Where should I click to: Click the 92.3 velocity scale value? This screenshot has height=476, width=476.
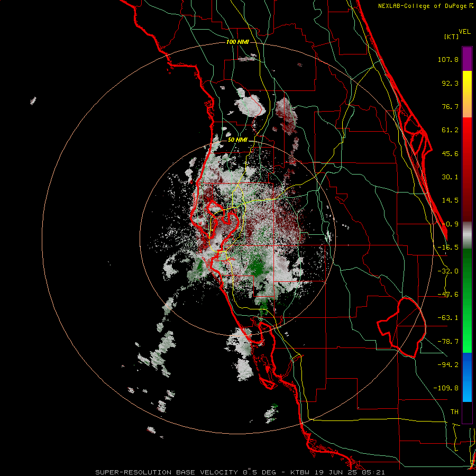point(450,83)
